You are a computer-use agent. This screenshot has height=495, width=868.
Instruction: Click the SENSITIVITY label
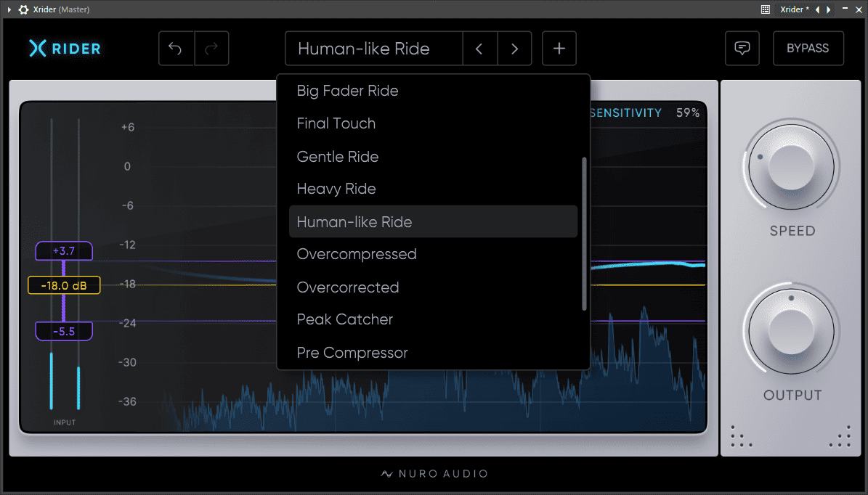pyautogui.click(x=625, y=112)
